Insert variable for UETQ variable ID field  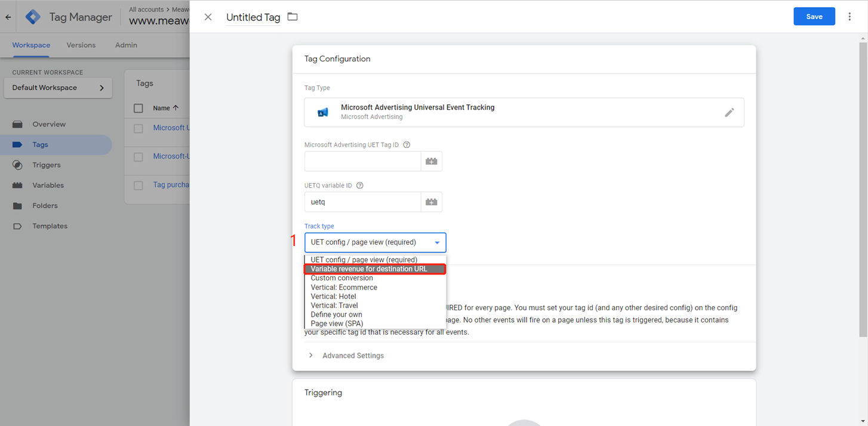[x=432, y=202]
